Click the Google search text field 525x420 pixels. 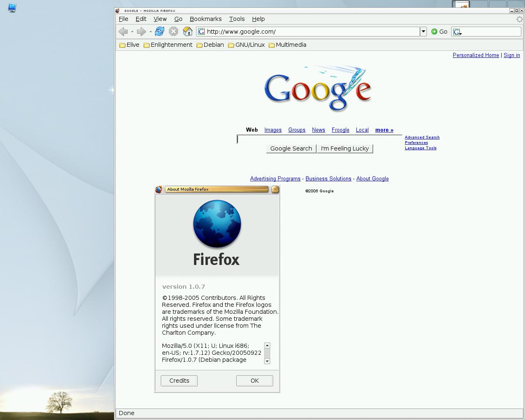(319, 139)
